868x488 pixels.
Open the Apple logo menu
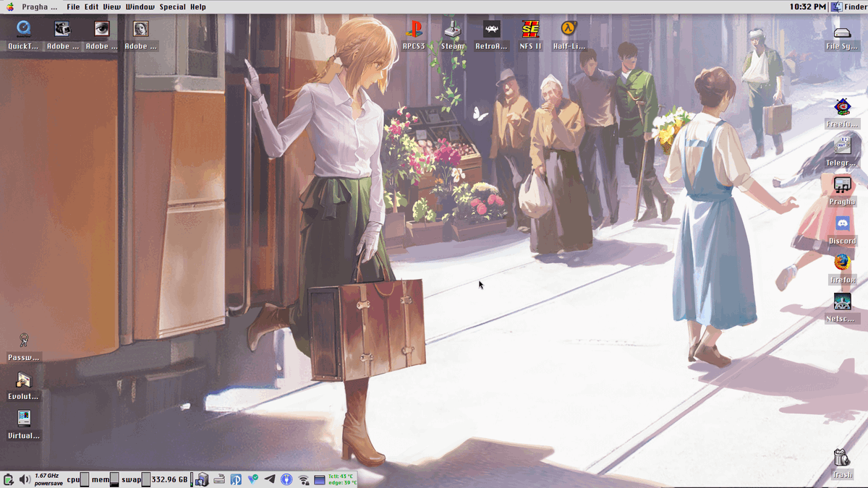pyautogui.click(x=10, y=7)
